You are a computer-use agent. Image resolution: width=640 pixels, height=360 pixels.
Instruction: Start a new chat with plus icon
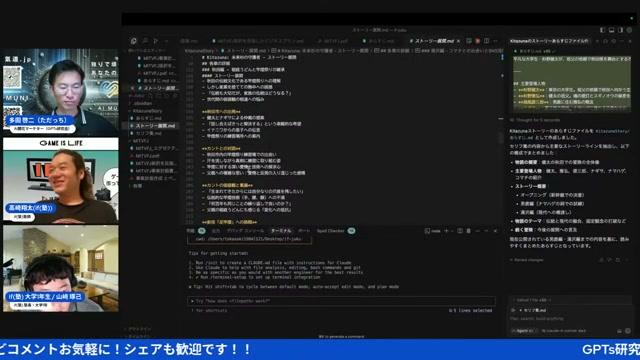click(598, 41)
